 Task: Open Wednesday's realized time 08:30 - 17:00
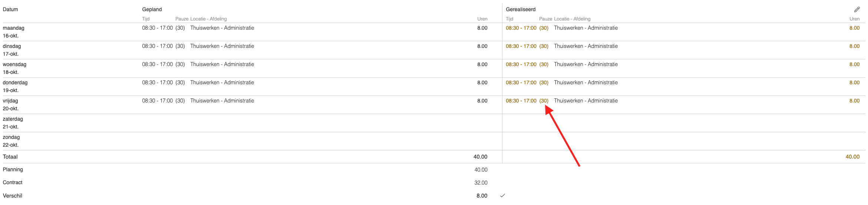coord(521,64)
